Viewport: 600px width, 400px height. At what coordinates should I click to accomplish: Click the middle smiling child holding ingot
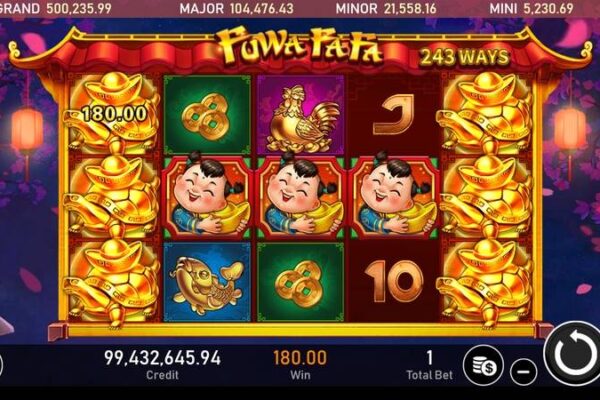[301, 197]
